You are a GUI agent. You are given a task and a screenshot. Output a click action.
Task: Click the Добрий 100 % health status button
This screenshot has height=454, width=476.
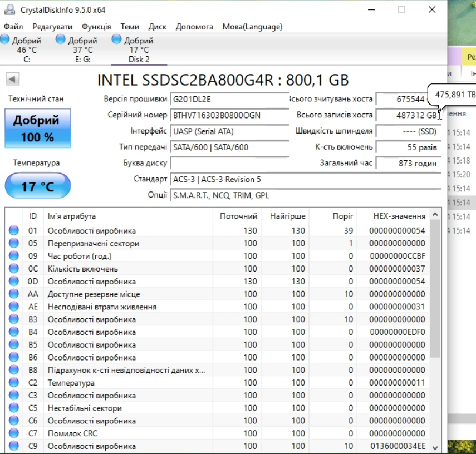(38, 128)
